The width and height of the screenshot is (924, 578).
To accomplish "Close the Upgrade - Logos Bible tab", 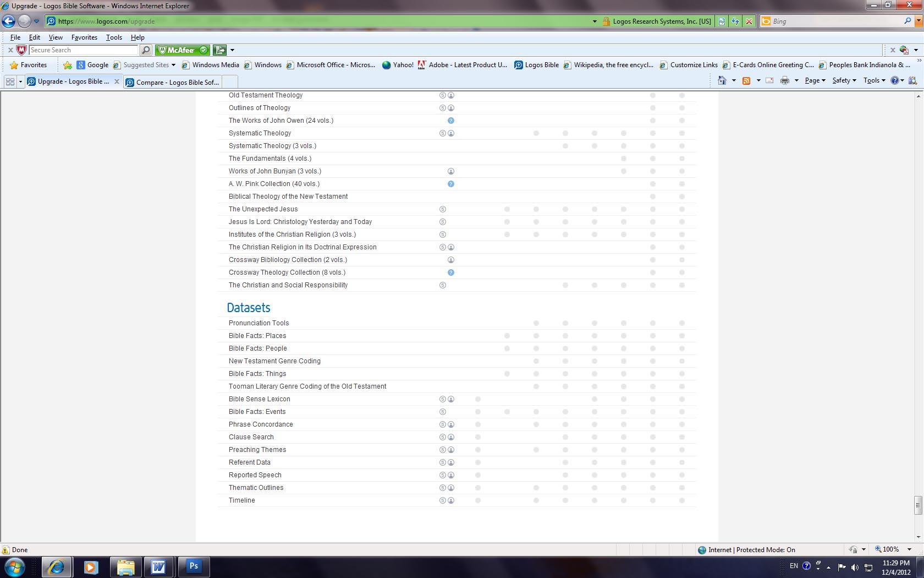I will point(117,81).
